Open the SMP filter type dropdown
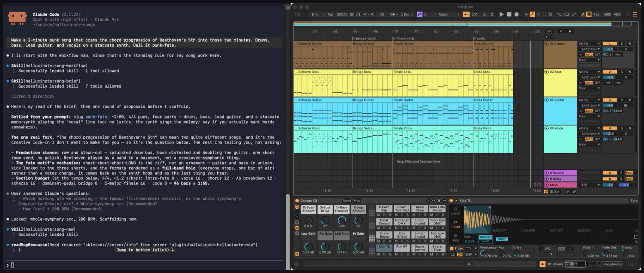This screenshot has width=644, height=273. pos(471,255)
